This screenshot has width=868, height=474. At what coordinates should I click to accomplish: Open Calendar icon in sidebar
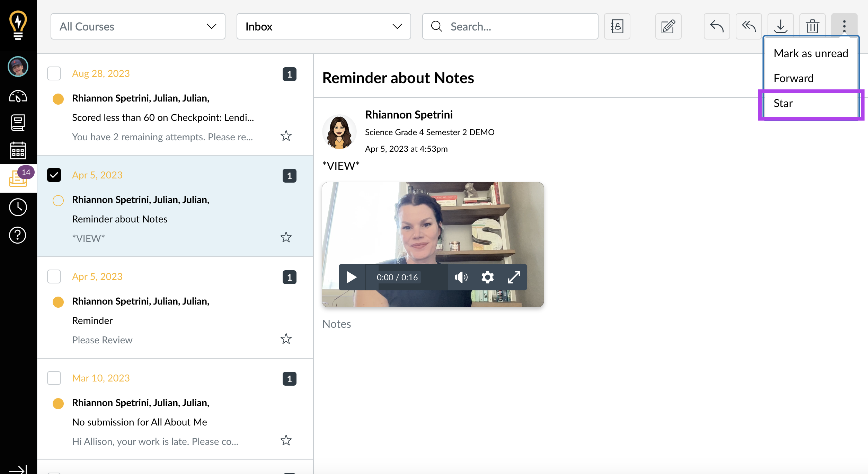(x=18, y=150)
